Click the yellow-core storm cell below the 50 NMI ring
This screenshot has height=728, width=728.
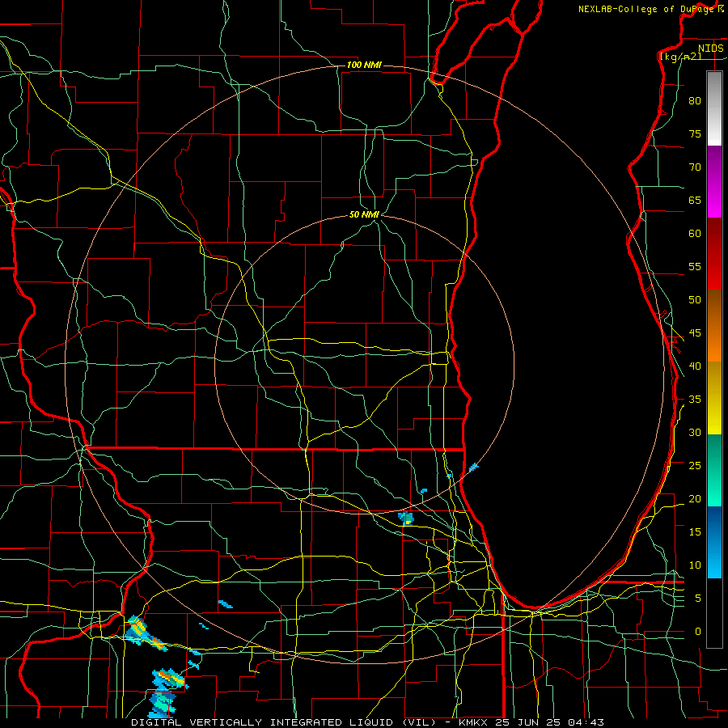coord(406,518)
